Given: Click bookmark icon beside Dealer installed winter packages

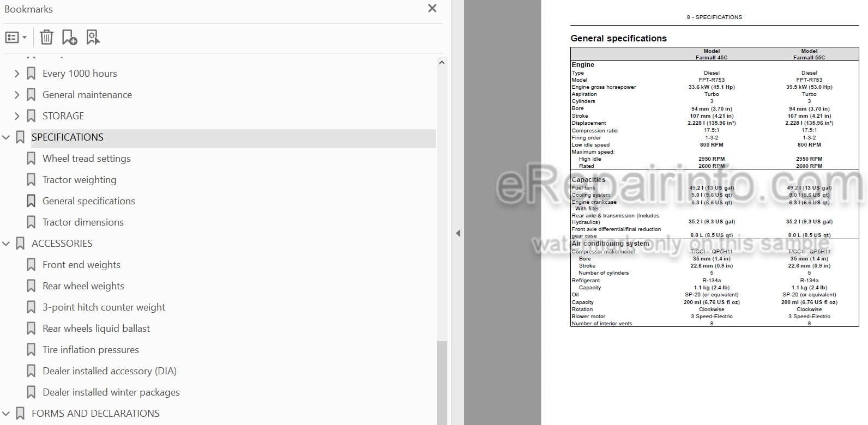Looking at the screenshot, I should click(x=31, y=392).
